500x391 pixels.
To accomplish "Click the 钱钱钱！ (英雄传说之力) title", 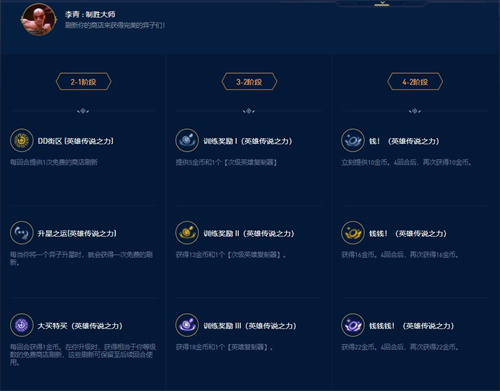I will click(x=411, y=326).
